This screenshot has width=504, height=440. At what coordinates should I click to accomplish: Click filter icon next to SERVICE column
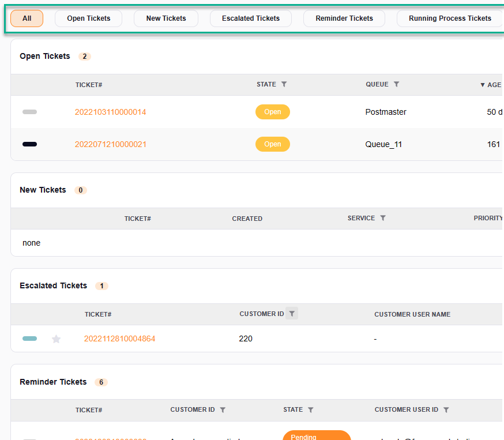pyautogui.click(x=383, y=218)
